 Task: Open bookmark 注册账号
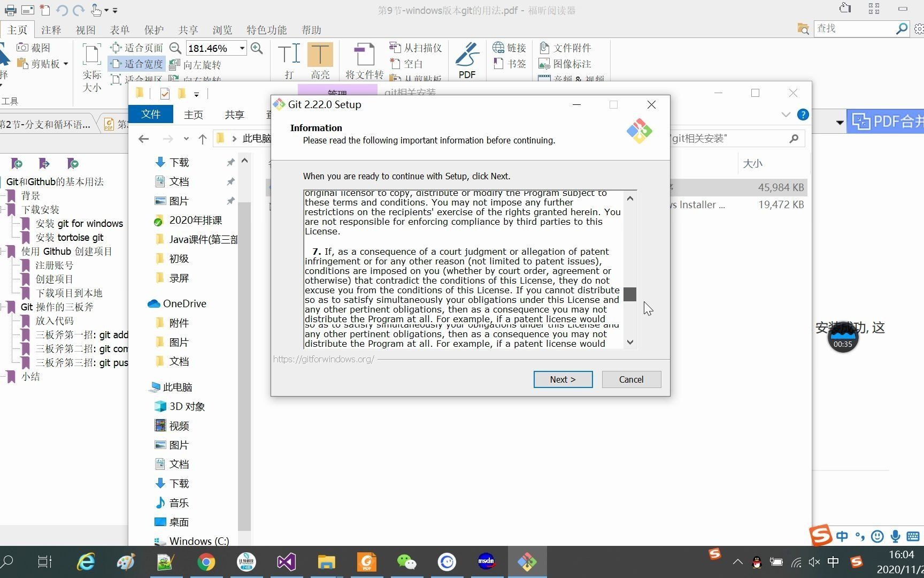tap(54, 265)
